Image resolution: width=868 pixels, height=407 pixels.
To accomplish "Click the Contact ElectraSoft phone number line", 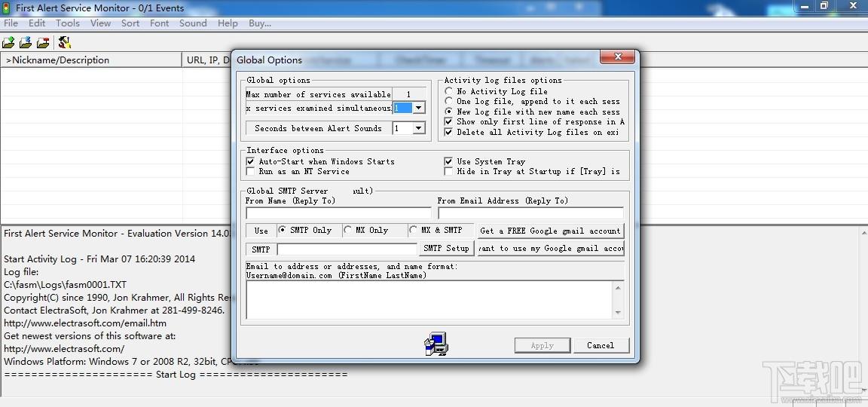I will click(114, 310).
